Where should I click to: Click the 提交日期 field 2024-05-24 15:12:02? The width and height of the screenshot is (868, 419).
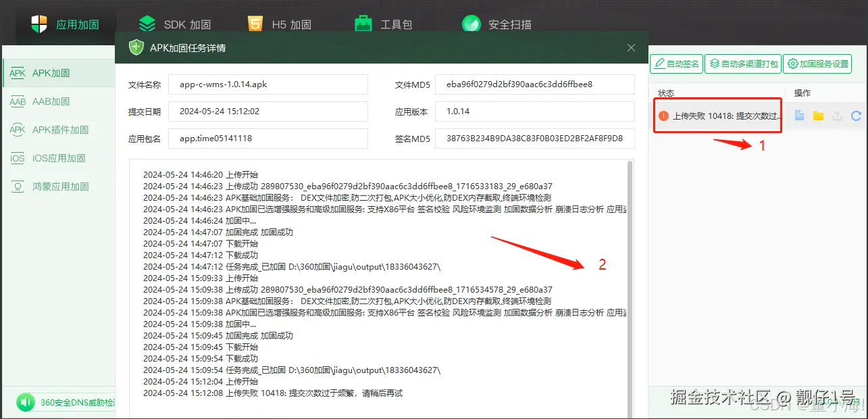267,112
